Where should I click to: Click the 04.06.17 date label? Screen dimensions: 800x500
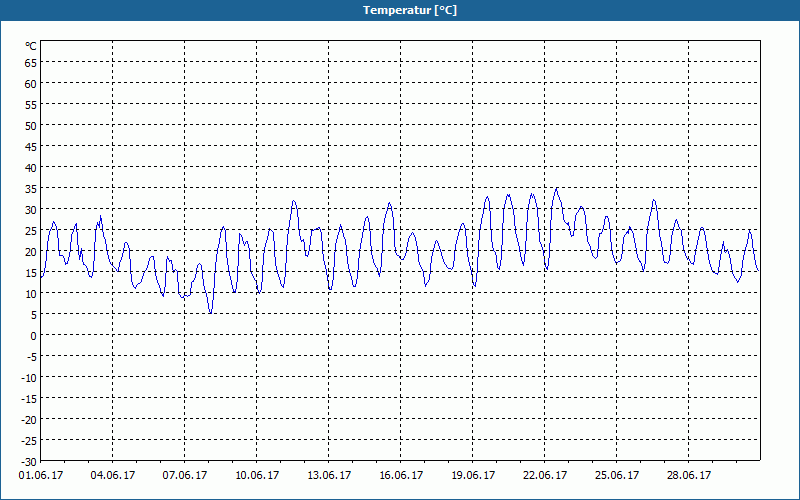point(113,476)
